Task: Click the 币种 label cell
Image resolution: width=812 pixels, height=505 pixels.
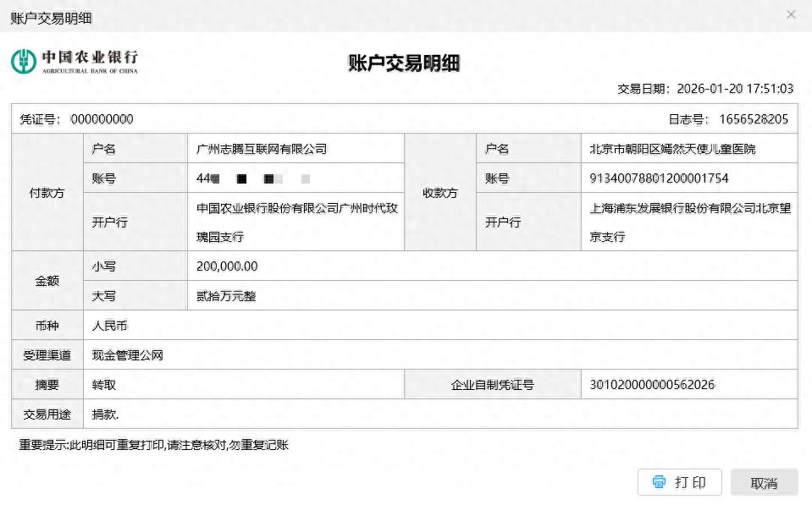Action: (47, 326)
